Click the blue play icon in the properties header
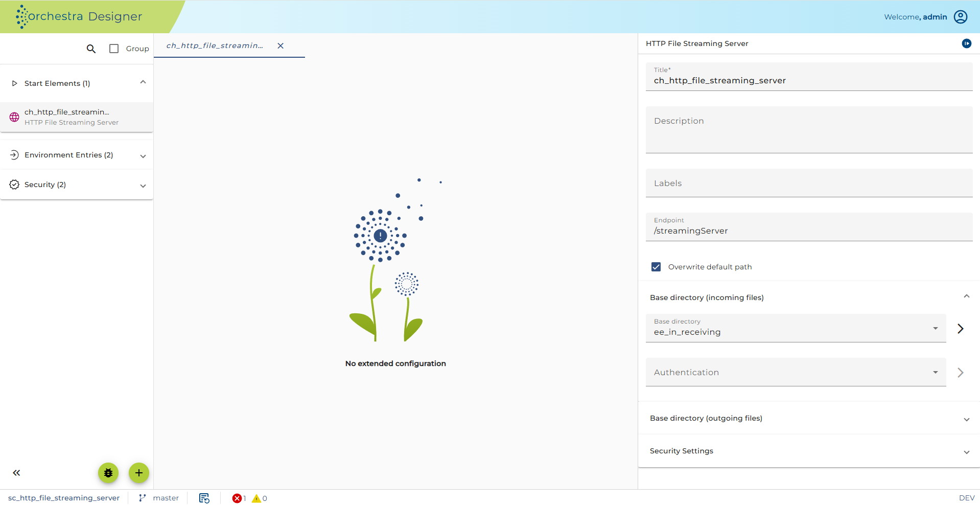 click(967, 43)
